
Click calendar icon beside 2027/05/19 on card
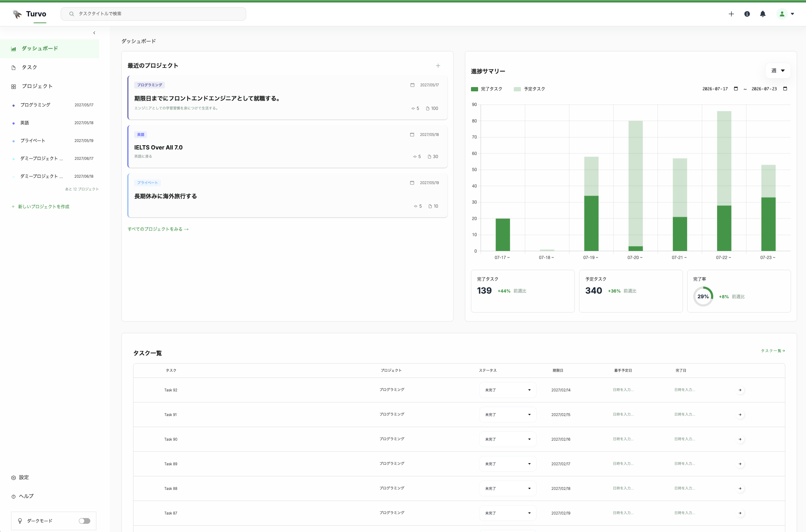pos(412,183)
